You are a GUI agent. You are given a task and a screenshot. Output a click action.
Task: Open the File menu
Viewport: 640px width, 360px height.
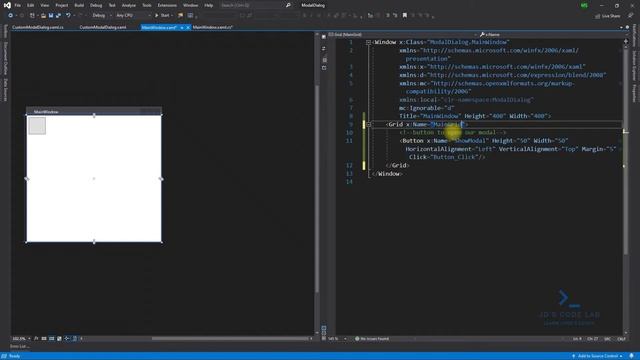(18, 5)
